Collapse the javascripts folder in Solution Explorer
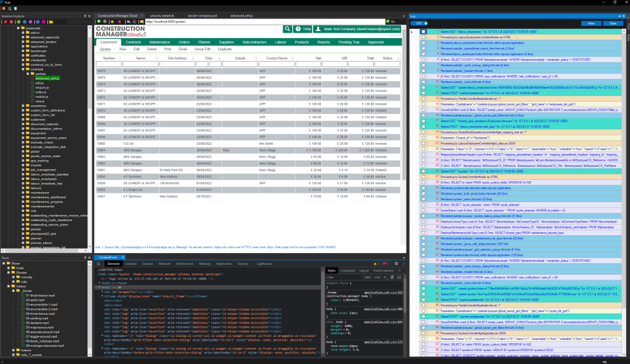The image size is (630, 364). [x=18, y=28]
